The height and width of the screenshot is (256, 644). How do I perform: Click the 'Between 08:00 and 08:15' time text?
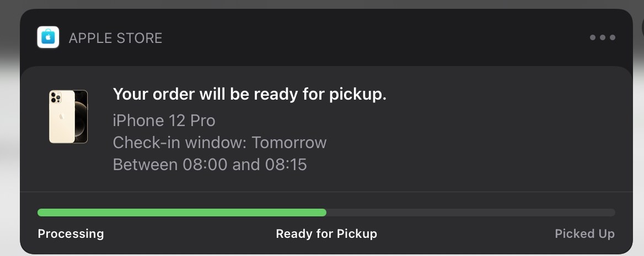pos(210,165)
